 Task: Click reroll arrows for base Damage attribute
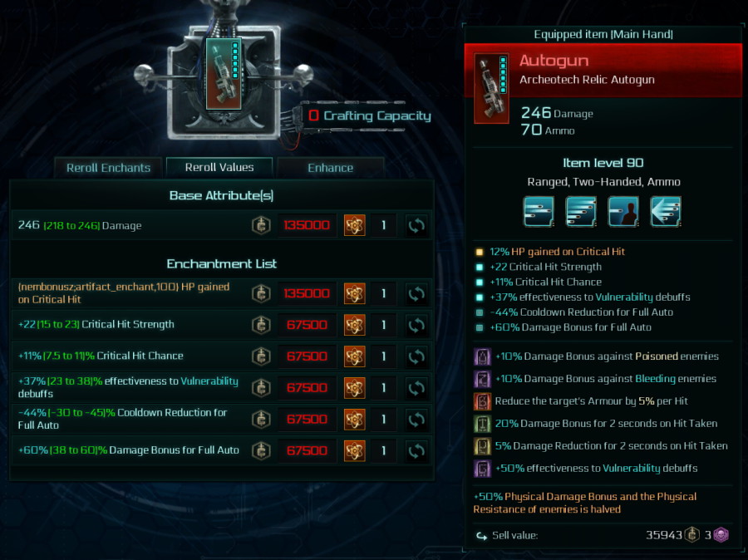point(416,225)
